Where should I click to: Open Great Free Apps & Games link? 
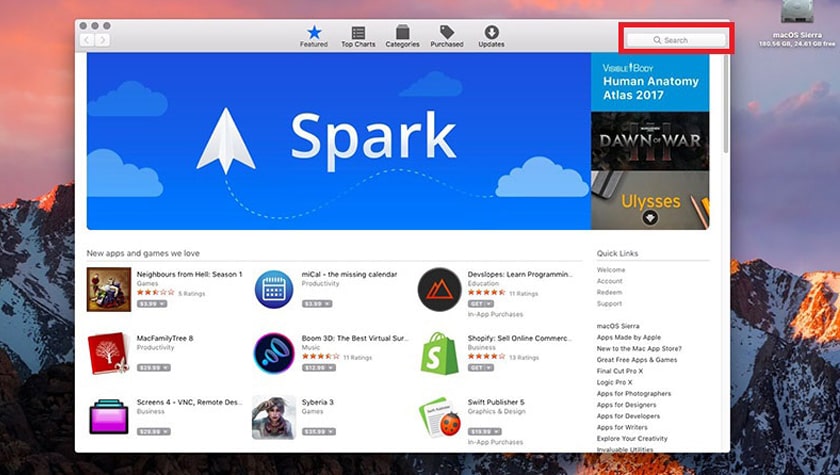tap(637, 360)
